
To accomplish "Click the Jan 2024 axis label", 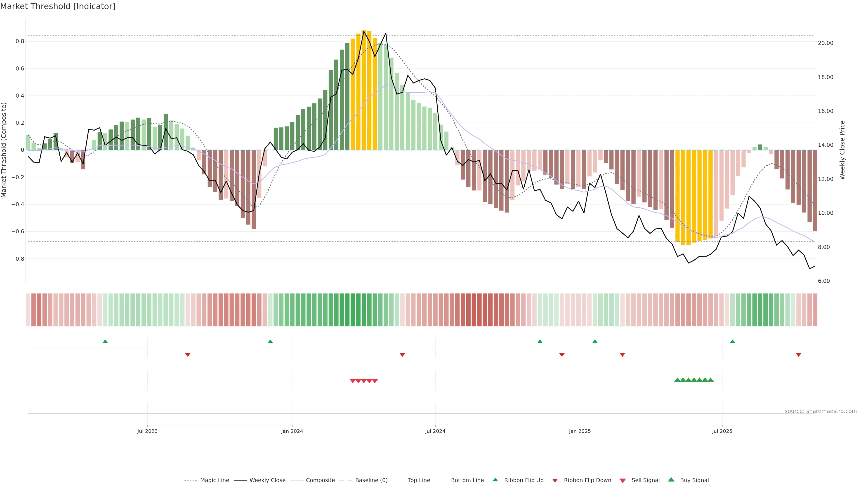I will point(292,431).
